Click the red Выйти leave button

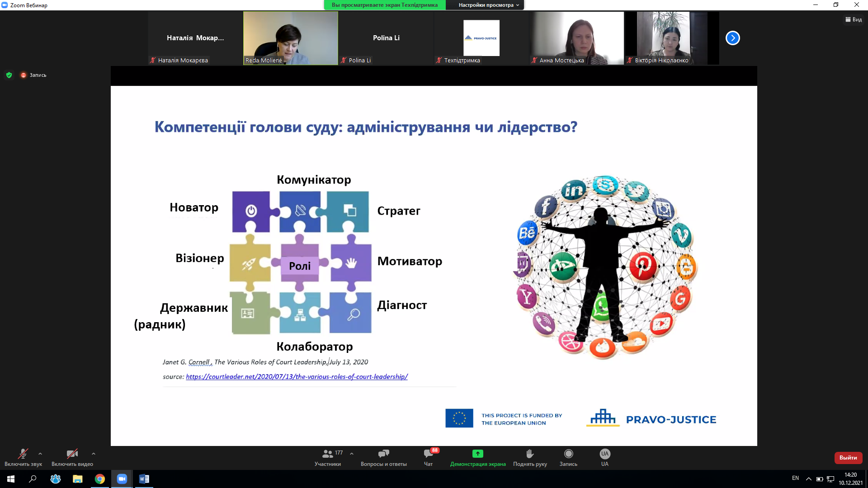click(848, 458)
